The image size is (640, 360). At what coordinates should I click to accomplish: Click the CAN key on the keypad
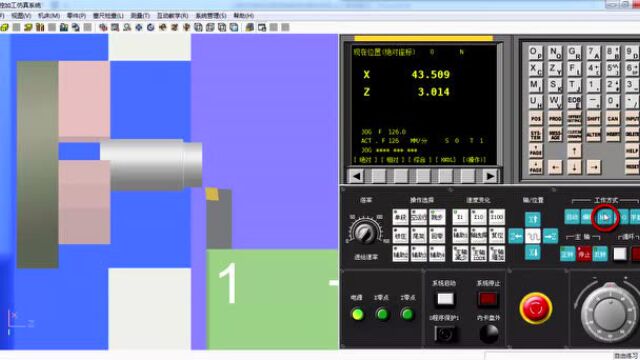point(612,118)
